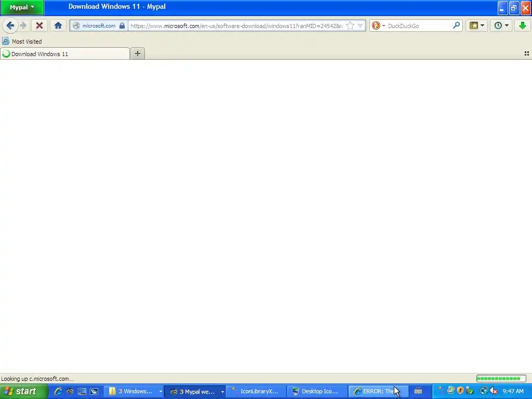
Task: Open the URL history dropdown arrow
Action: coord(361,26)
